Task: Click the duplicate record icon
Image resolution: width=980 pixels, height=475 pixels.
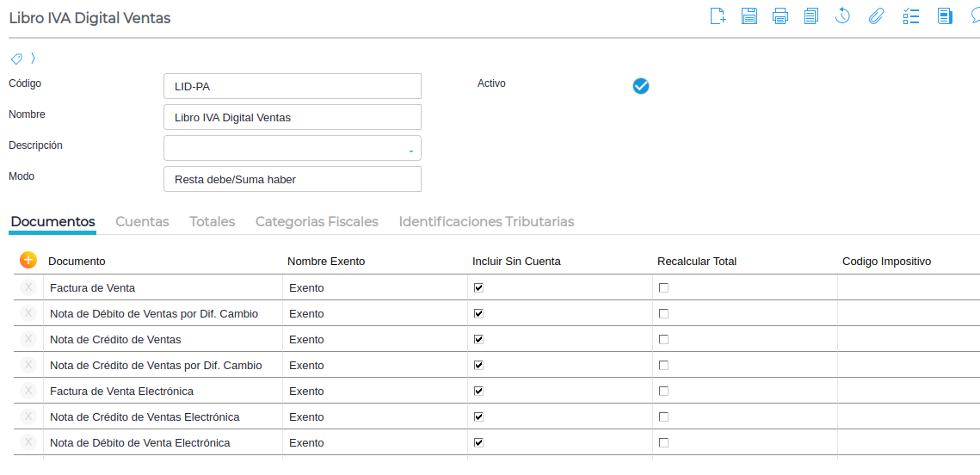Action: point(811,15)
